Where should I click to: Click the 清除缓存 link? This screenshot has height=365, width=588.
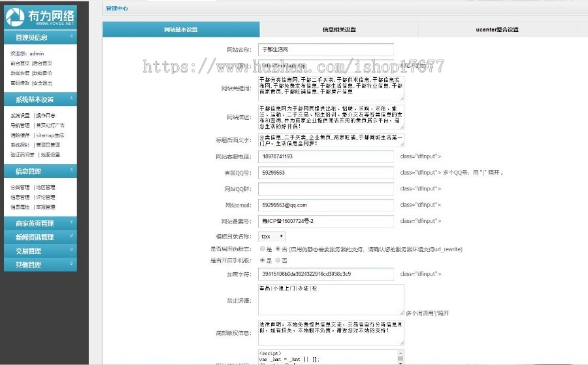pos(20,135)
